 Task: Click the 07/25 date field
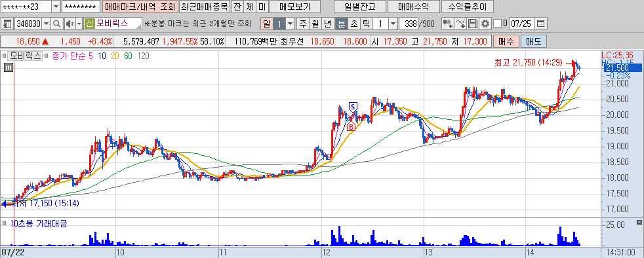(x=522, y=24)
